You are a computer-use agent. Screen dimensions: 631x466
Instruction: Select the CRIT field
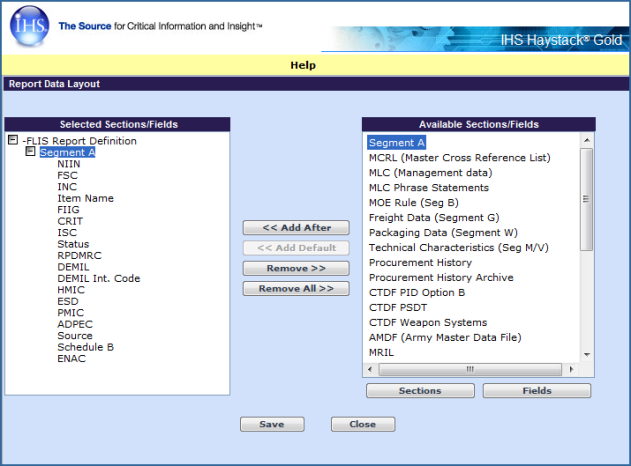point(70,221)
